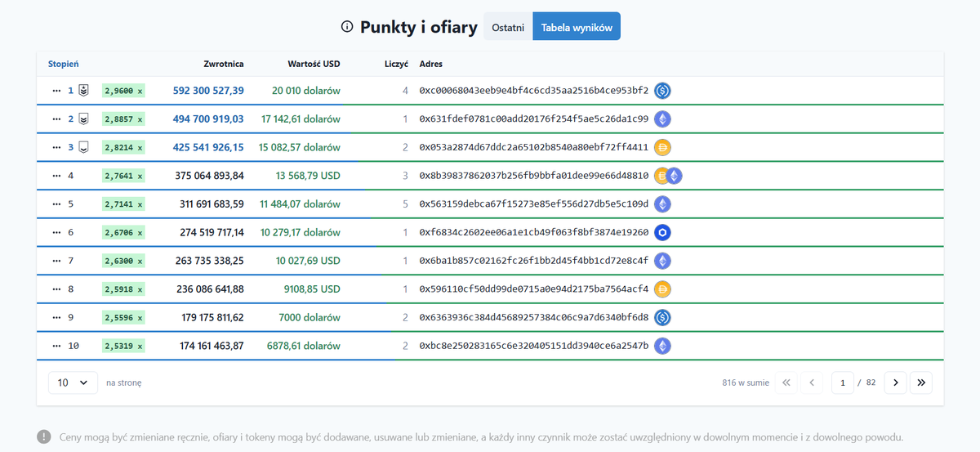The height and width of the screenshot is (452, 980).
Task: Click the Ethereum icon for address 0xbc8e25028316
Action: (662, 346)
